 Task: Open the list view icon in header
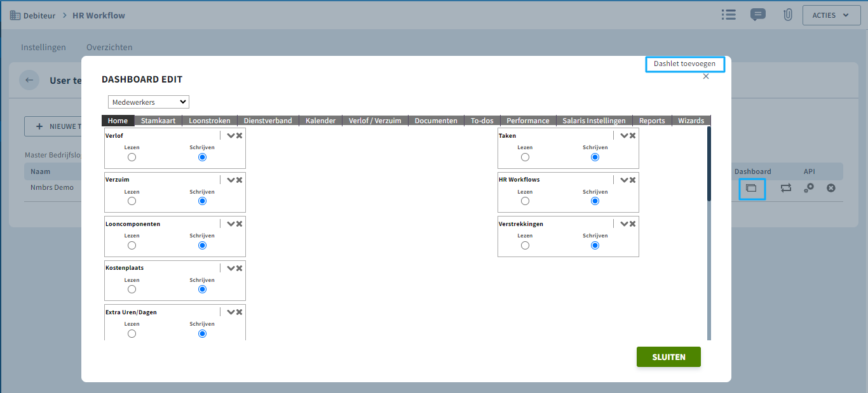pyautogui.click(x=729, y=15)
